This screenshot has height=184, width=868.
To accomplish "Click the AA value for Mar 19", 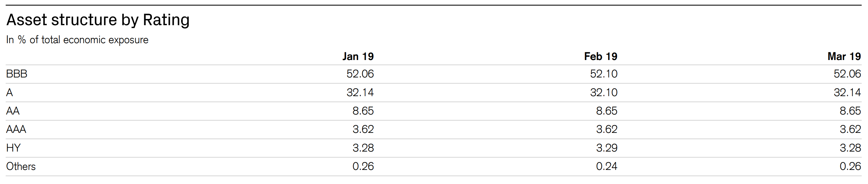I will click(850, 111).
